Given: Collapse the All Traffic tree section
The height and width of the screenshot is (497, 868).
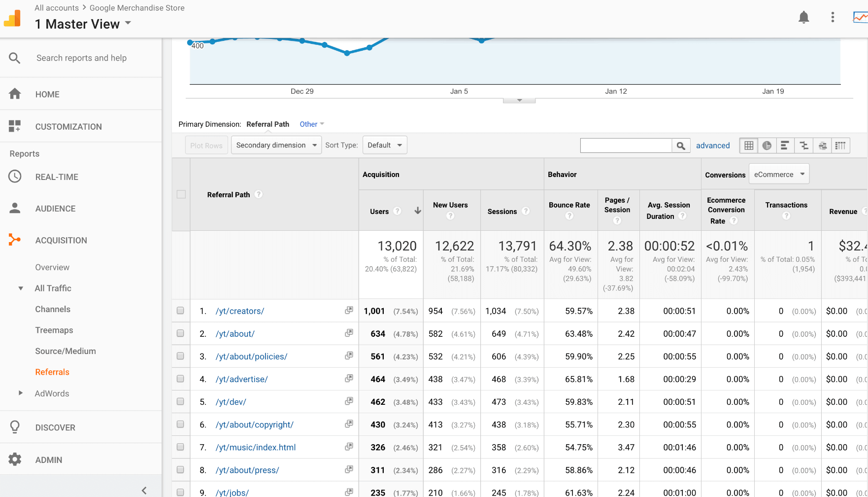Looking at the screenshot, I should click(21, 288).
